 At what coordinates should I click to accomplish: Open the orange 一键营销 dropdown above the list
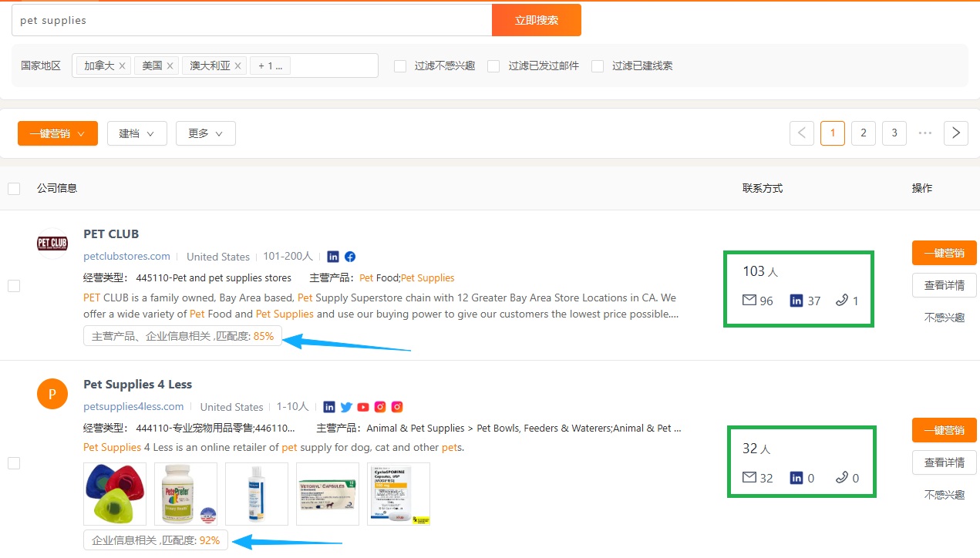pos(58,133)
